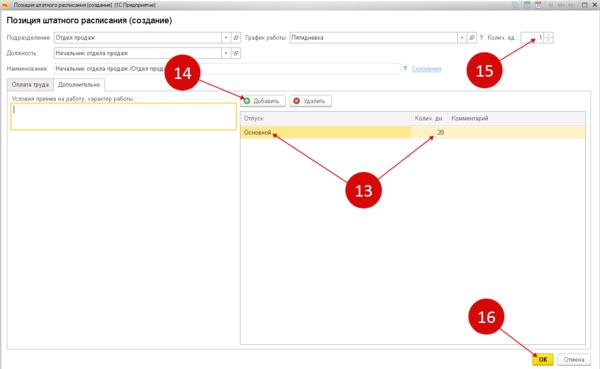The height and width of the screenshot is (369, 600).
Task: Select the Основной vacation cell
Action: [x=326, y=132]
